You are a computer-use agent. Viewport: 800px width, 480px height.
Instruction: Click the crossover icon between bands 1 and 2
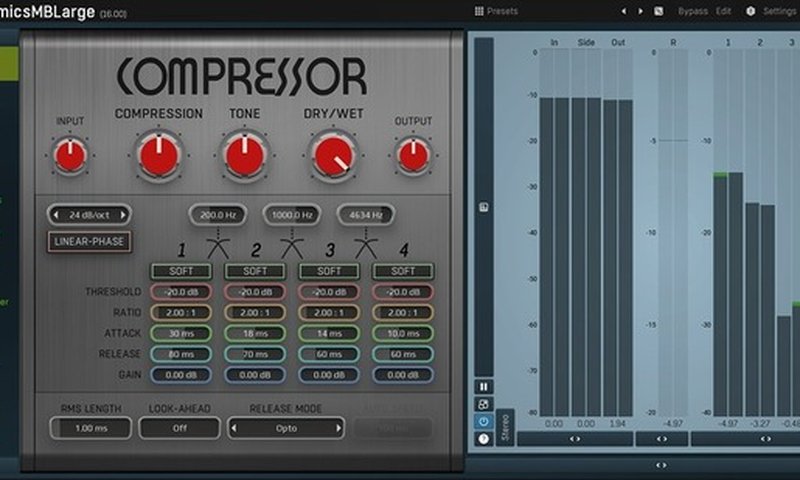pyautogui.click(x=217, y=247)
